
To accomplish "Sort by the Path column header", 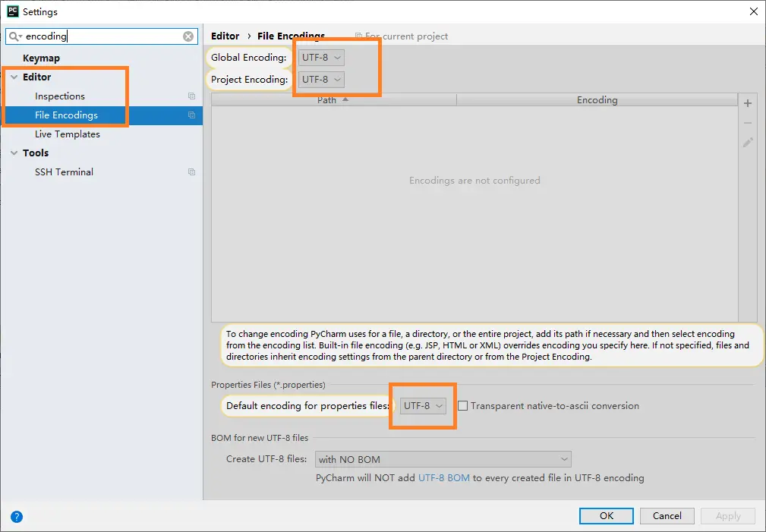I will [334, 100].
